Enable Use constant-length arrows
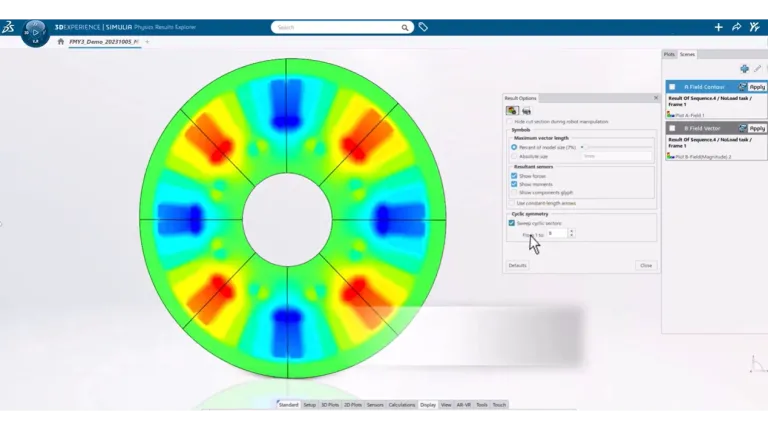Screen dimensions: 768x430 point(512,203)
